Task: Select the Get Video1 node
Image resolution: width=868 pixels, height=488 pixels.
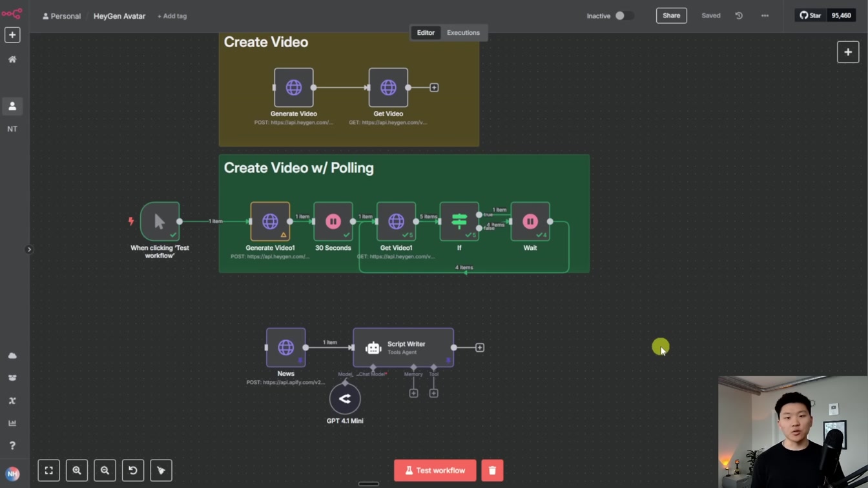Action: pyautogui.click(x=396, y=221)
